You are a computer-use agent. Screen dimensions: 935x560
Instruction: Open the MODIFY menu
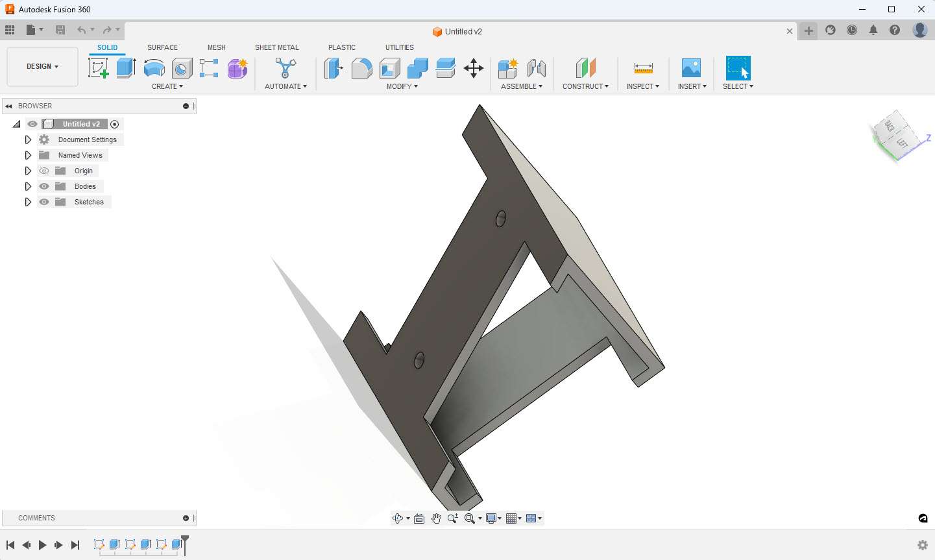(402, 86)
